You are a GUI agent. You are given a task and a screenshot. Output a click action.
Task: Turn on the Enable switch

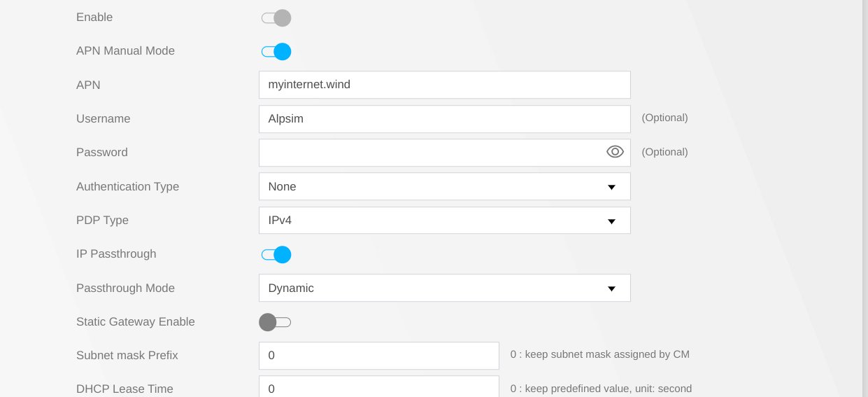276,18
